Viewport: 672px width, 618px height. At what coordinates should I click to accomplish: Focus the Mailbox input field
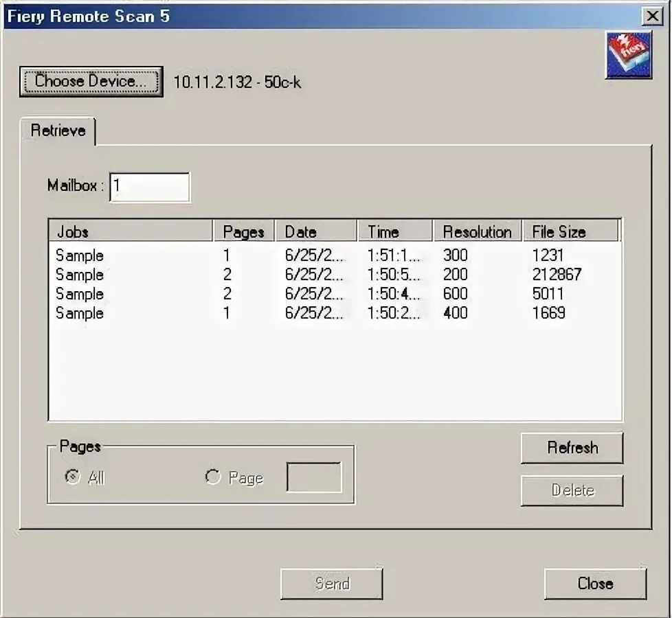click(150, 187)
